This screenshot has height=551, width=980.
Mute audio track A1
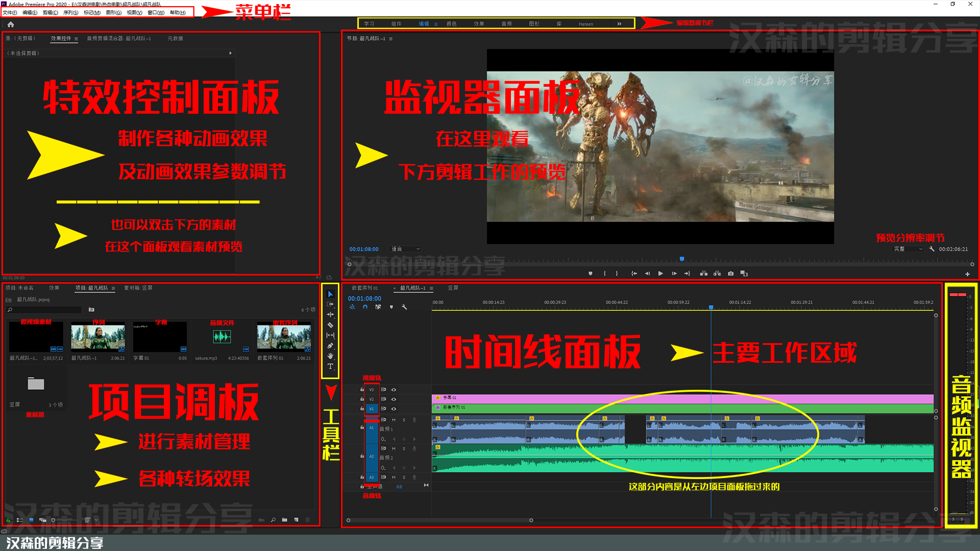click(x=394, y=420)
